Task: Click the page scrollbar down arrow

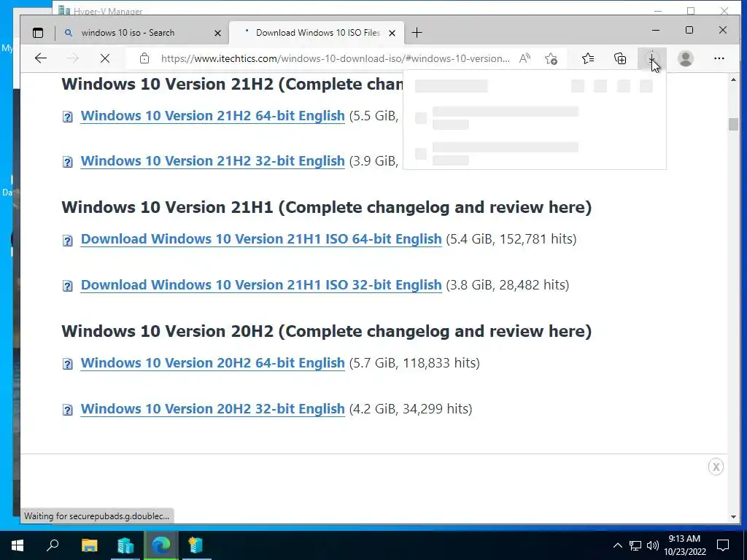Action: [x=733, y=517]
